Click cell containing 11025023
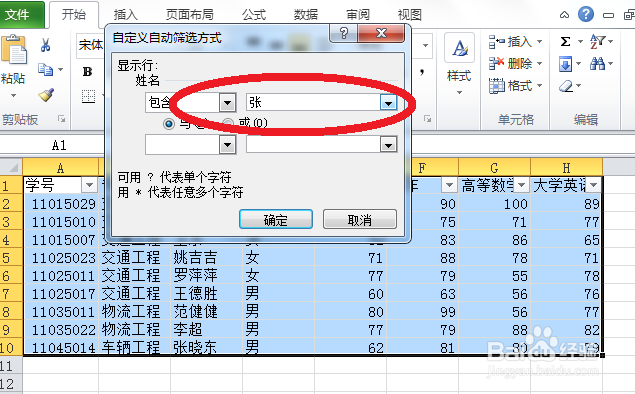 [61, 258]
